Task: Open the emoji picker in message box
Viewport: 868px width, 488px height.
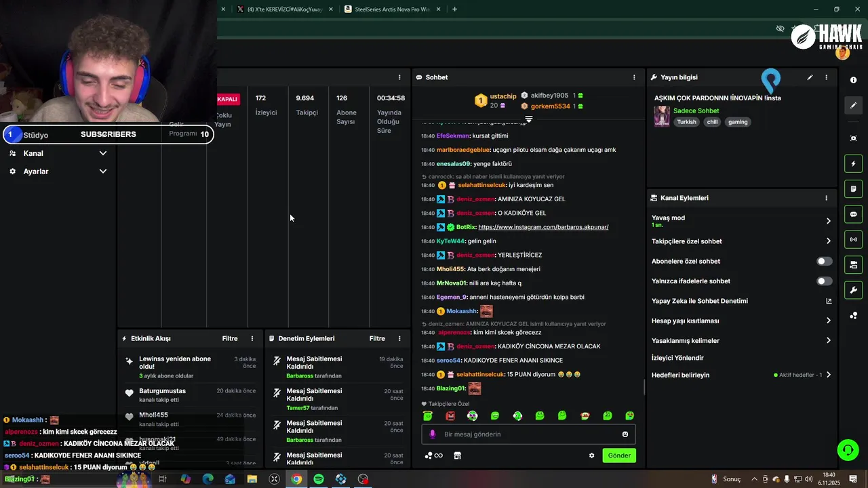Action: click(625, 434)
